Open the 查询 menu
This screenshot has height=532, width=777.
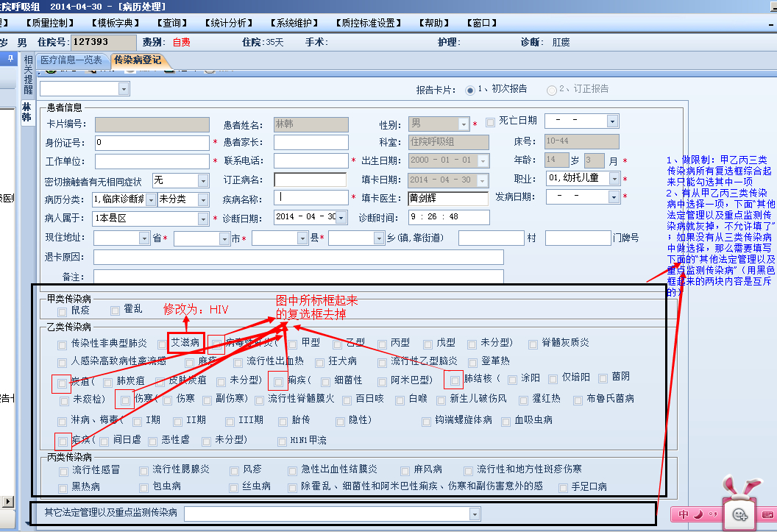click(172, 23)
